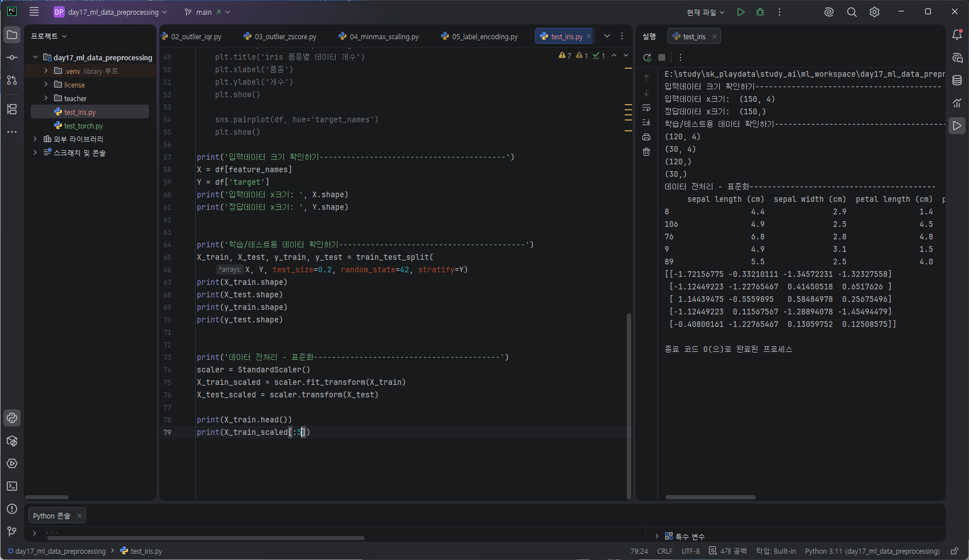
Task: Select test_iris.py in the project tree
Action: point(90,112)
